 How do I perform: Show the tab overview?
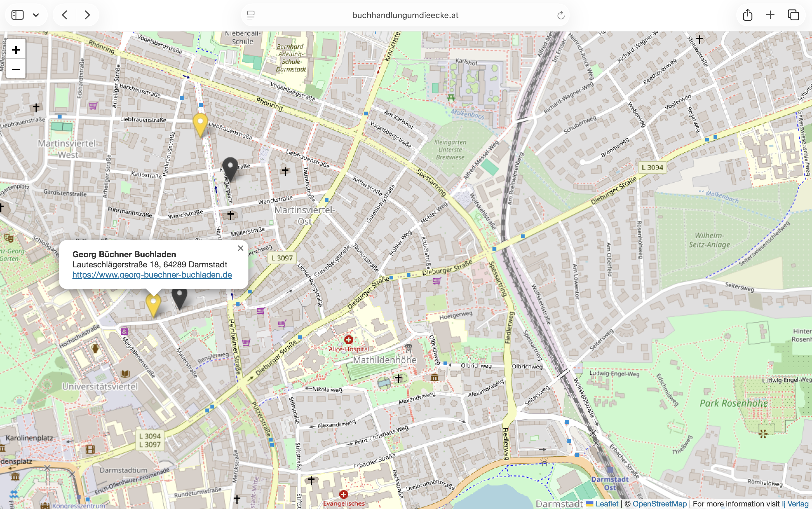click(x=793, y=15)
